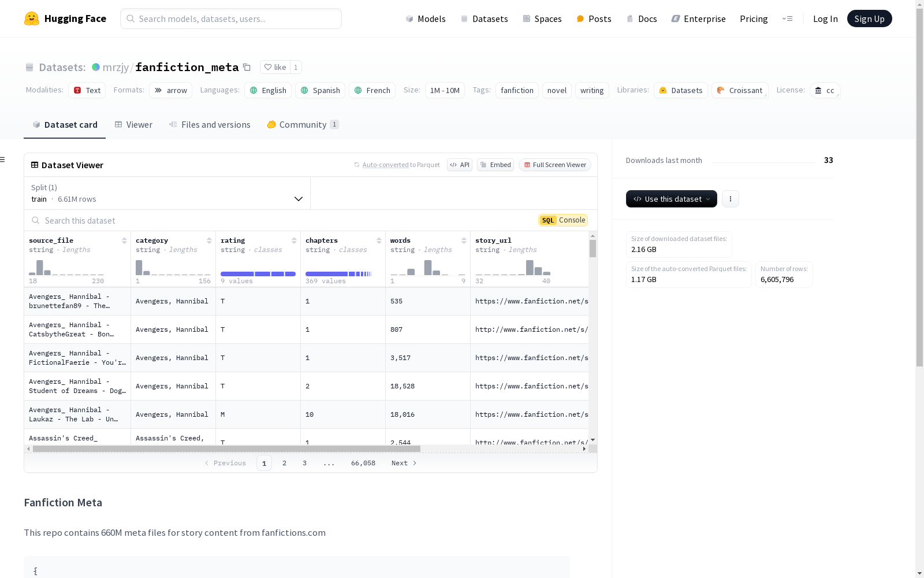Click the 1M - 10M size tag

tap(445, 90)
